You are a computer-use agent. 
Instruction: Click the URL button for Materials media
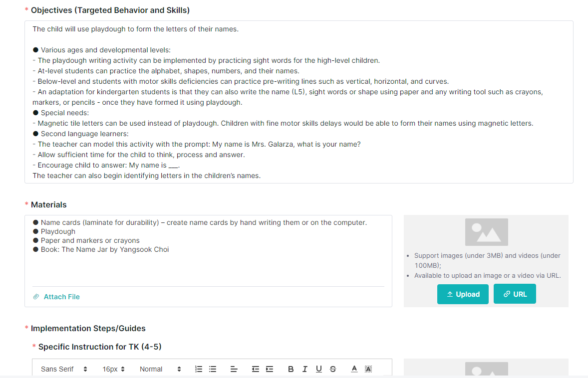tap(515, 294)
